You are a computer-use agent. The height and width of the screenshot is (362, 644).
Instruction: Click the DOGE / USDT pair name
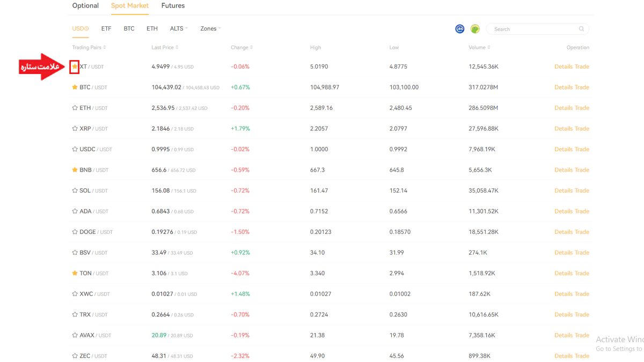coord(96,232)
